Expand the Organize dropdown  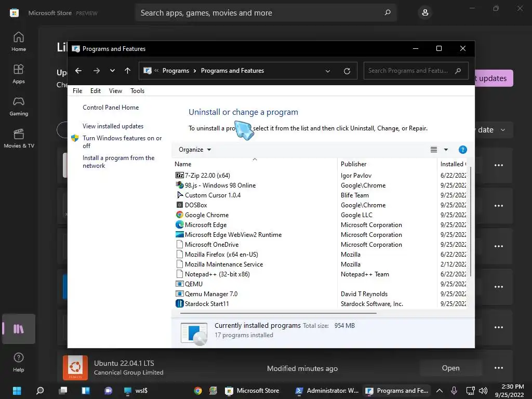[x=195, y=150]
